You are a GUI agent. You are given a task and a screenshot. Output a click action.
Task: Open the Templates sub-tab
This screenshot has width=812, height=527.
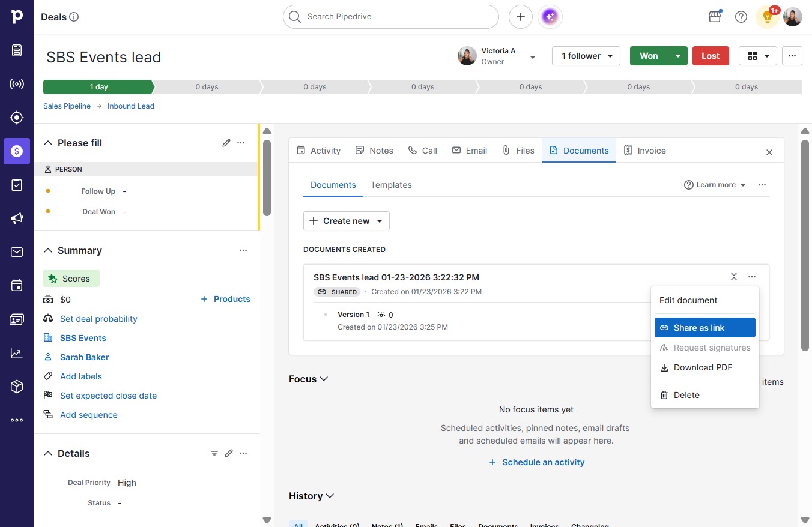point(391,185)
